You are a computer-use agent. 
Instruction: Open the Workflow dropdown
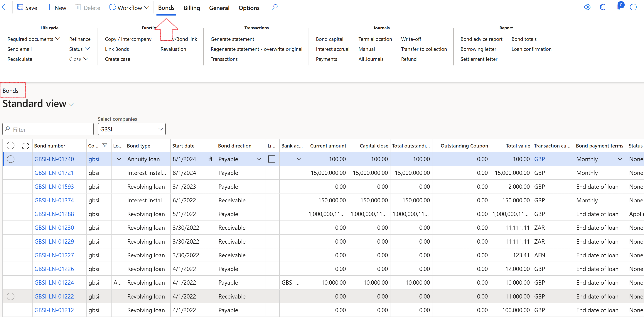point(129,8)
